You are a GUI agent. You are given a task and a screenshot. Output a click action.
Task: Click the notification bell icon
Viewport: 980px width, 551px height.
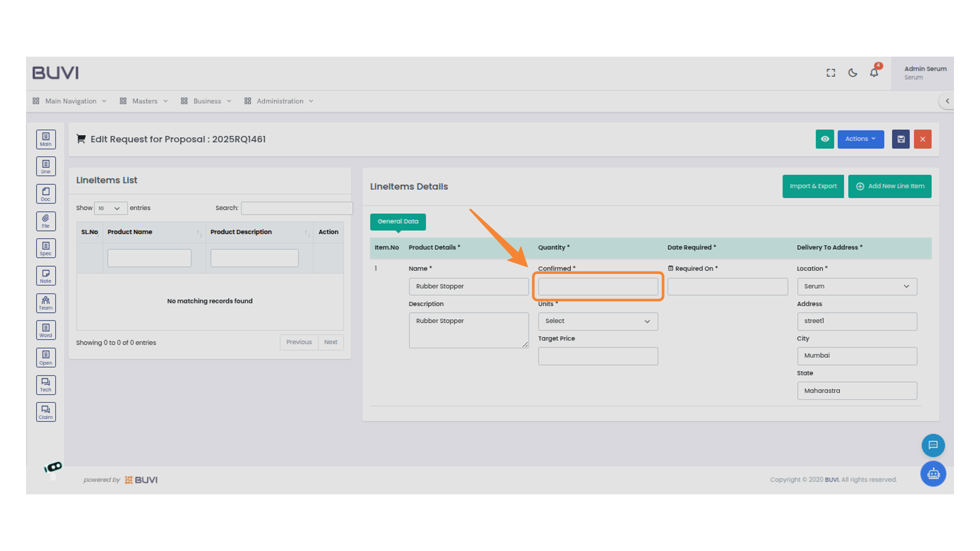point(874,73)
